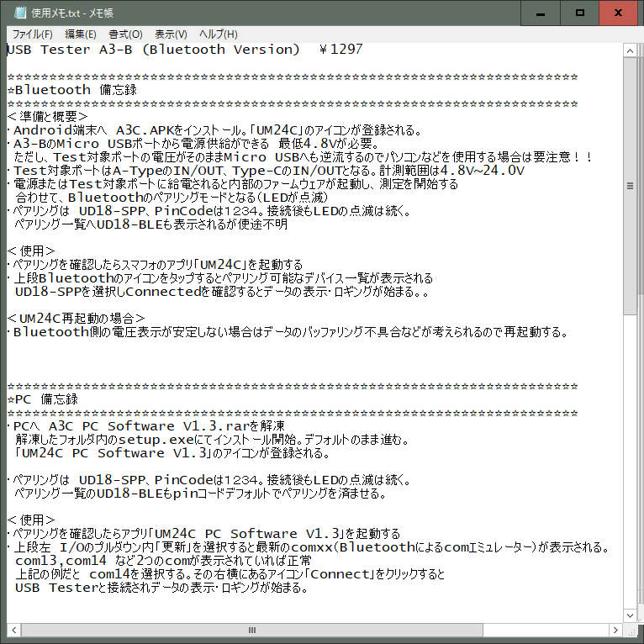The image size is (644, 644).
Task: Click the vertical scrollbar down arrow
Action: 630,615
